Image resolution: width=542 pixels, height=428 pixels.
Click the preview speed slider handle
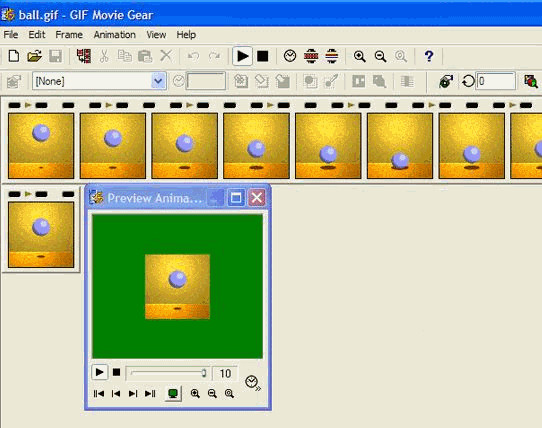[x=204, y=373]
